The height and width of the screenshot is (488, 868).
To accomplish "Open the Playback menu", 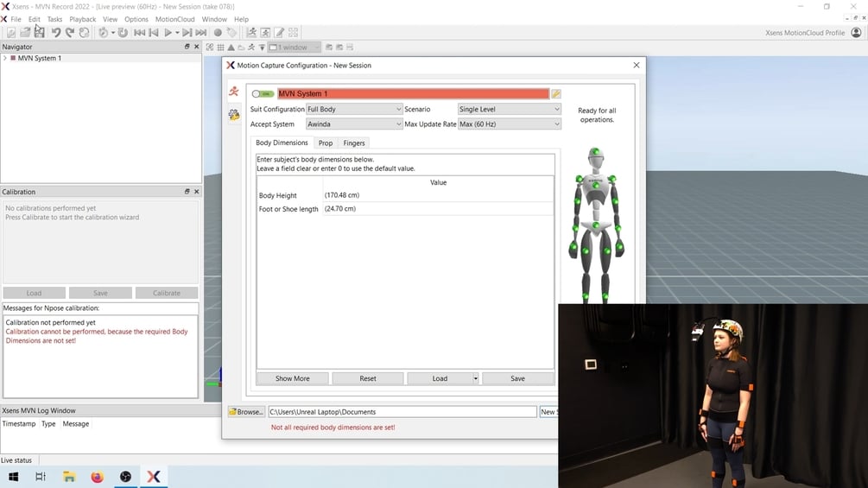I will [83, 19].
